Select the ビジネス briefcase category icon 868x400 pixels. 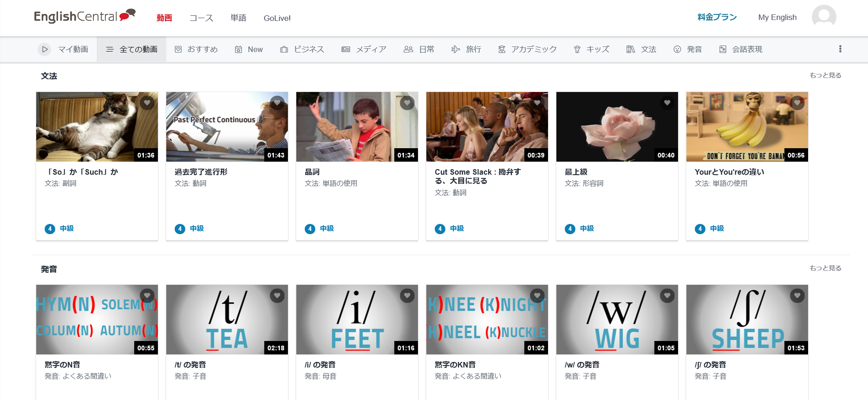tap(284, 49)
